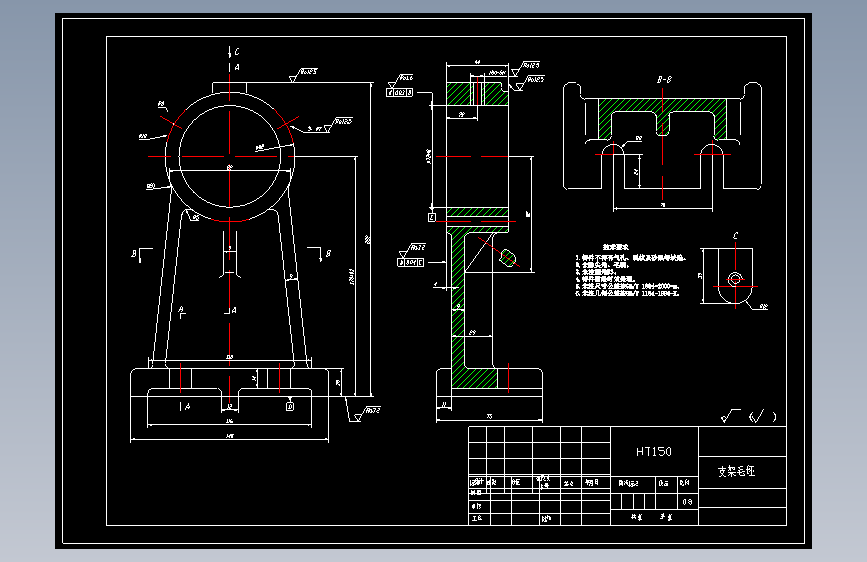
Task: Select the left B section cutting mark
Action: tap(142, 254)
